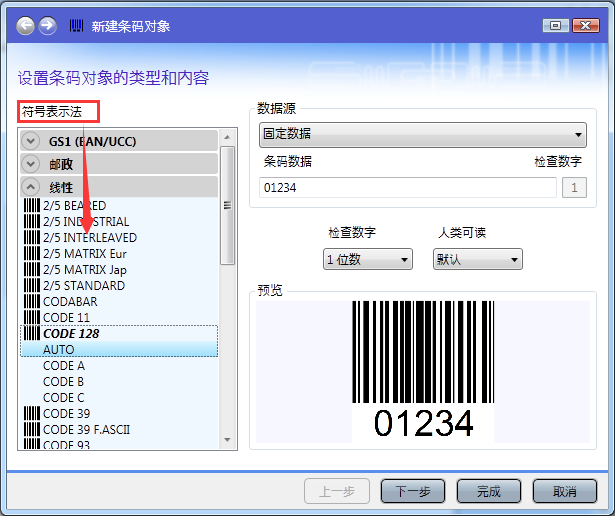The height and width of the screenshot is (516, 615).
Task: Click the back arrow in the title bar
Action: pos(25,26)
